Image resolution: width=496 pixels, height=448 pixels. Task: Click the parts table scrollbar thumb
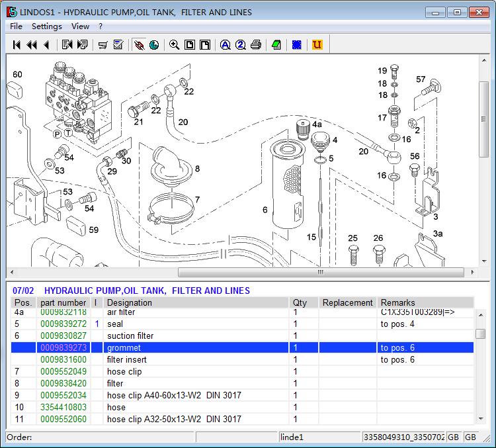(481, 334)
